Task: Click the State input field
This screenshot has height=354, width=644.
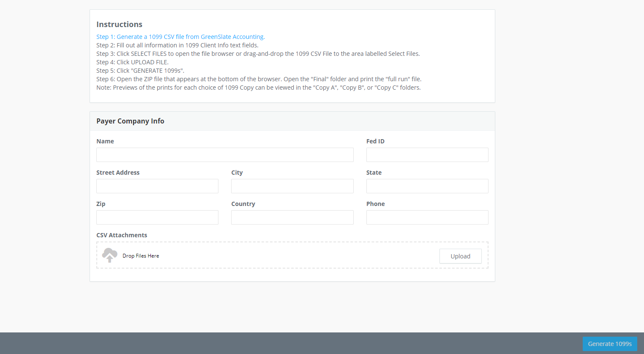Action: 427,186
